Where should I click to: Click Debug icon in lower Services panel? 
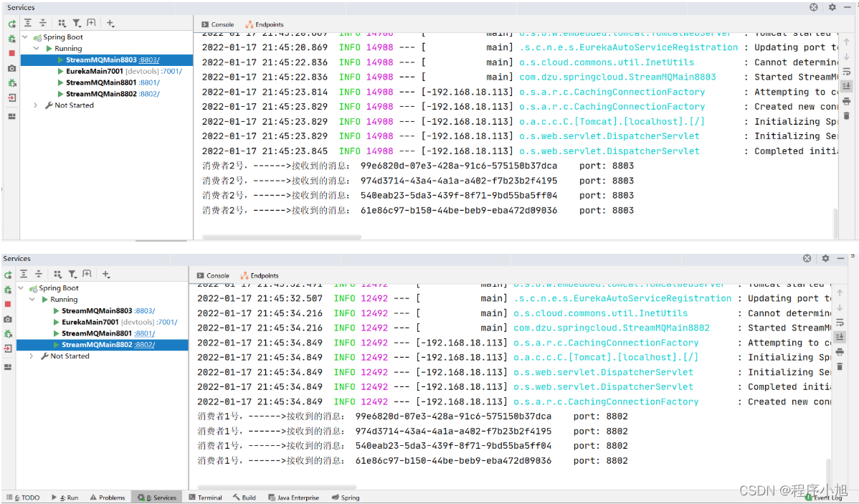click(8, 290)
